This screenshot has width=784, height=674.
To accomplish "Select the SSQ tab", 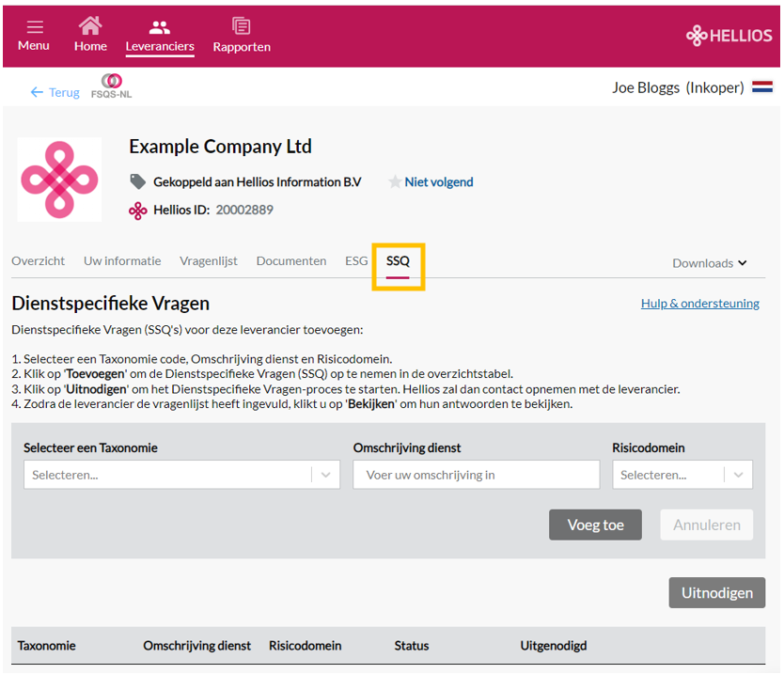I will click(398, 261).
